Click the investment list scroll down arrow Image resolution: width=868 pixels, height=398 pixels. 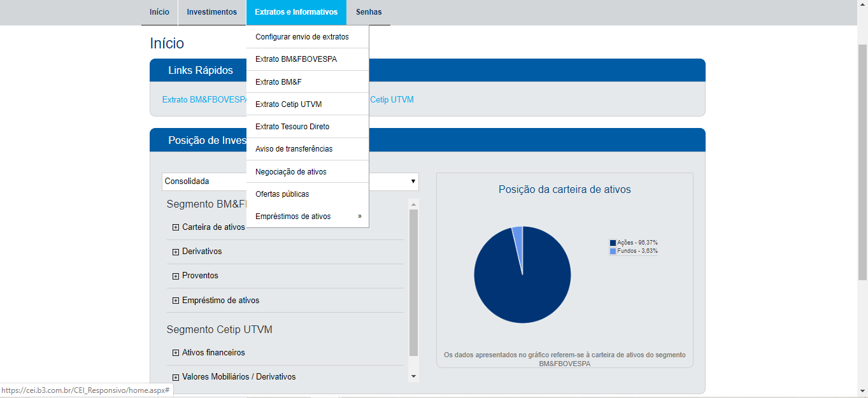coord(413,376)
